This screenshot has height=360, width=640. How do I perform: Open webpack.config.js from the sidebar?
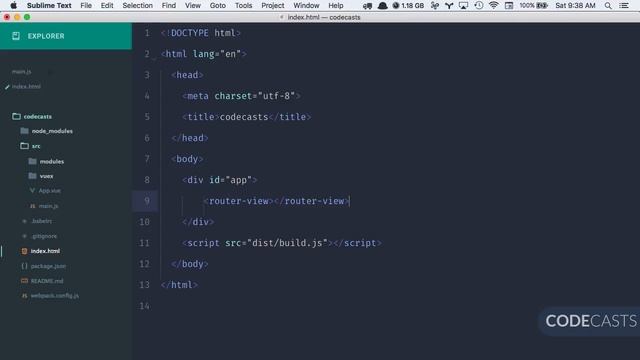coord(55,296)
